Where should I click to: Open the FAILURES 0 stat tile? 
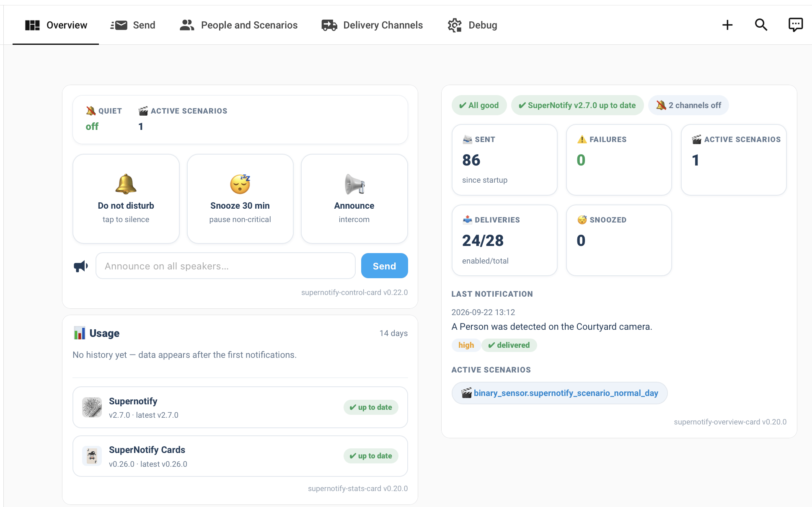619,160
